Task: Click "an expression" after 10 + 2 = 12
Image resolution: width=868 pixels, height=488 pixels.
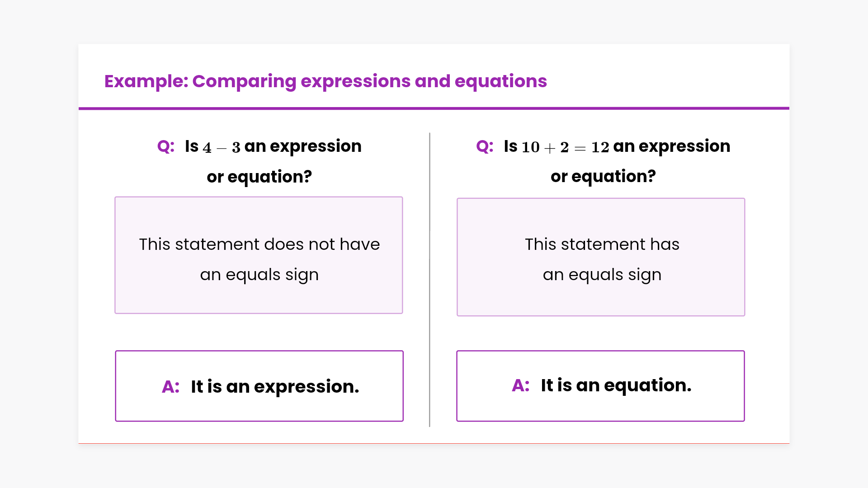Action: click(x=672, y=146)
